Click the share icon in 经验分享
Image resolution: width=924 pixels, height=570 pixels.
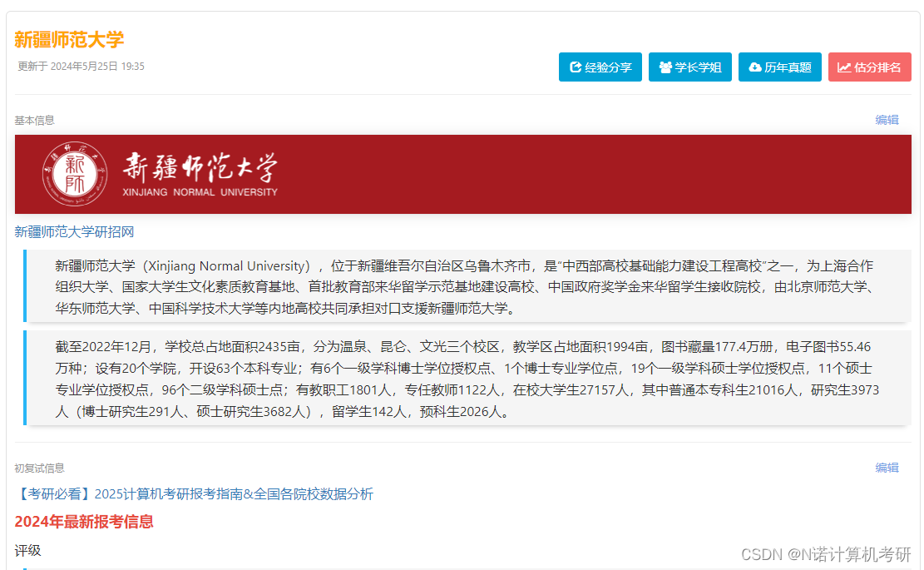pyautogui.click(x=576, y=67)
